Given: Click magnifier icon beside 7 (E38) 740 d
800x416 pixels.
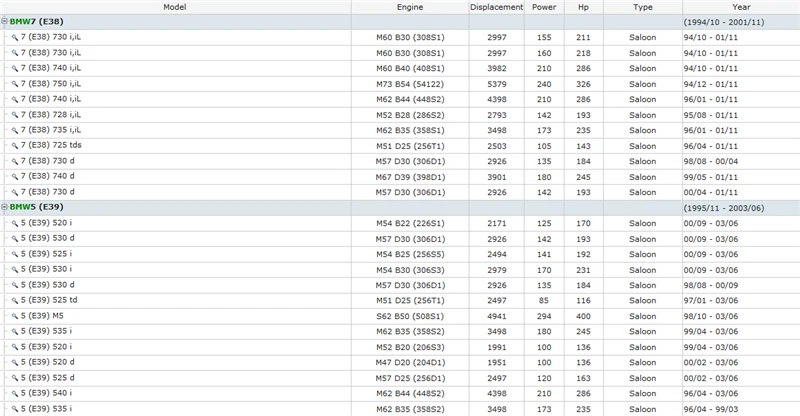Looking at the screenshot, I should point(15,177).
